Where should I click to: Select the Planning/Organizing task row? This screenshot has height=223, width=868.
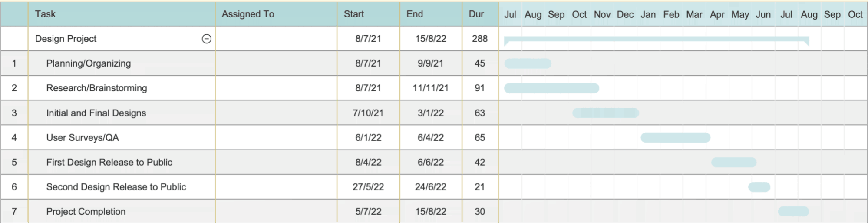(89, 63)
